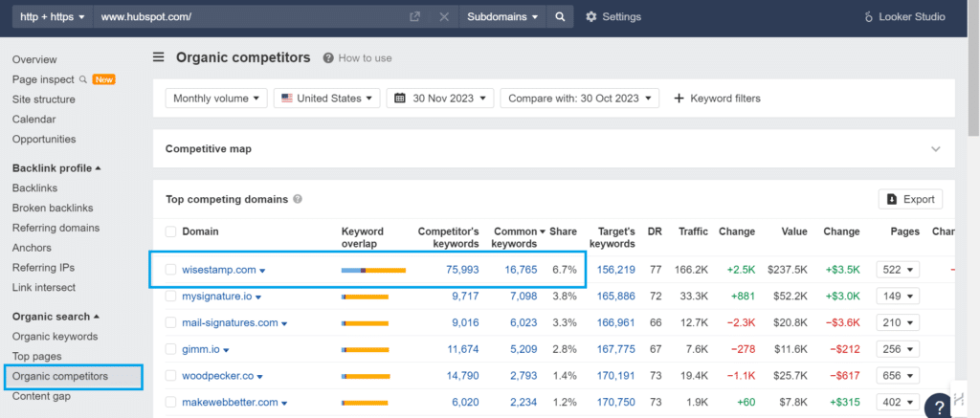980x418 pixels.
Task: Open Backlinks in sidebar
Action: pyautogui.click(x=35, y=188)
